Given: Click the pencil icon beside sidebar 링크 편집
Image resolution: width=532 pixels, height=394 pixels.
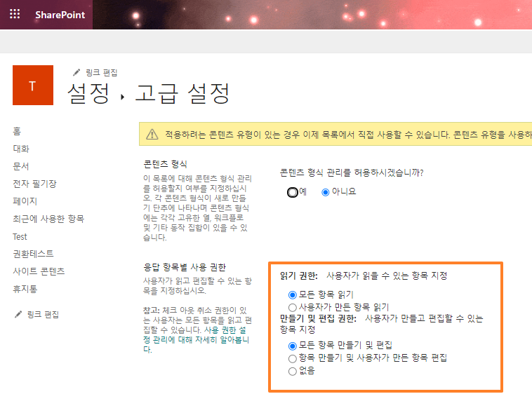Looking at the screenshot, I should coord(18,314).
